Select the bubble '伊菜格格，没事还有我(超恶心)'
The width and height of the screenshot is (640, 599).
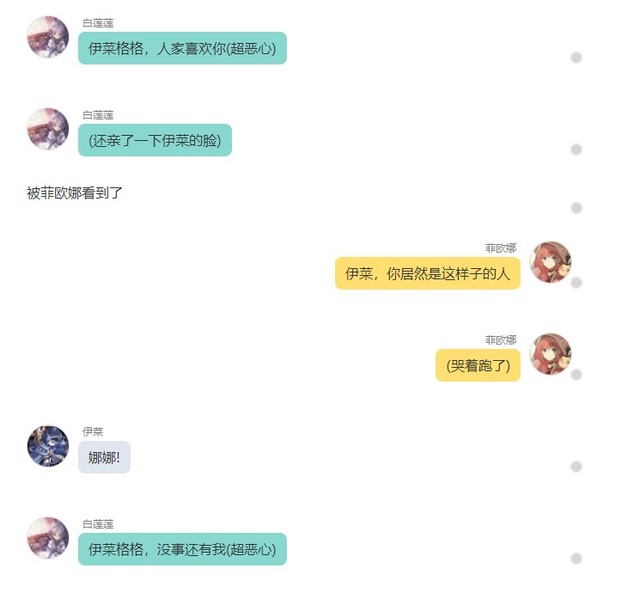click(182, 549)
